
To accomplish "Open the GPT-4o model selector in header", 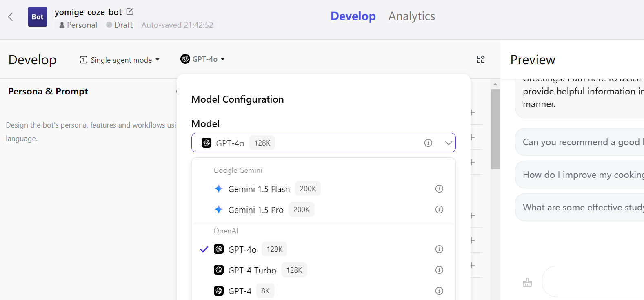I will pyautogui.click(x=203, y=59).
